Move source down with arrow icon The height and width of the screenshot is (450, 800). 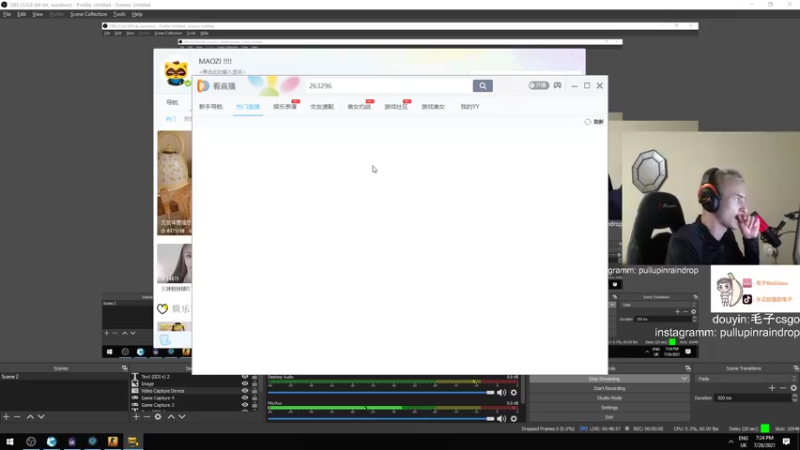tap(182, 417)
